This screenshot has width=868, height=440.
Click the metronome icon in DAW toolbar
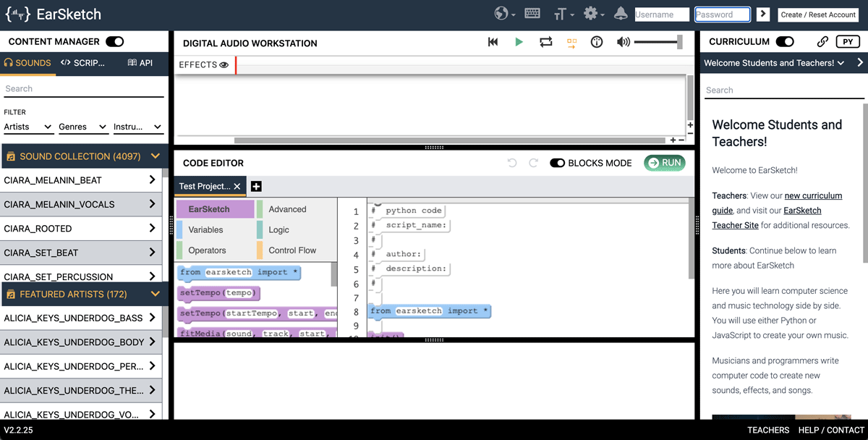(597, 43)
